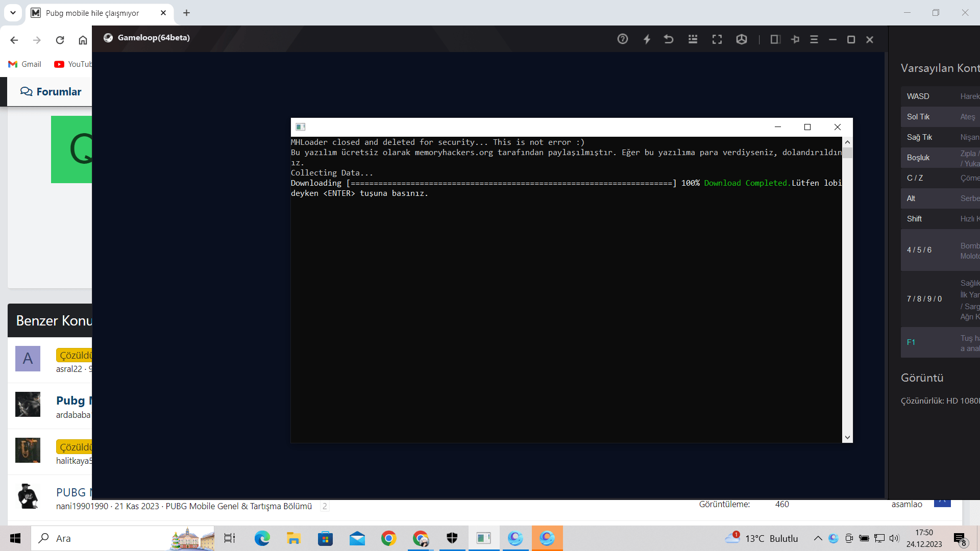Go forward in the browser

(x=37, y=40)
